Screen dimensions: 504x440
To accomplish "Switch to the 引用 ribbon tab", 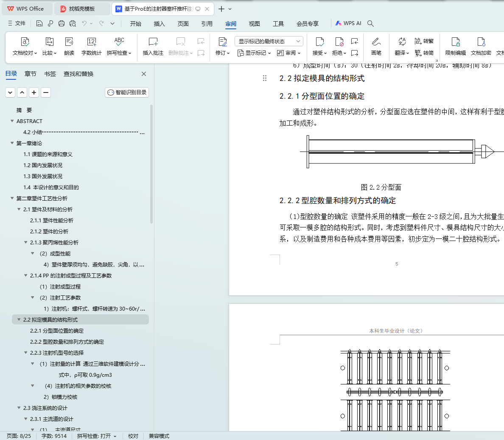I will [x=207, y=23].
